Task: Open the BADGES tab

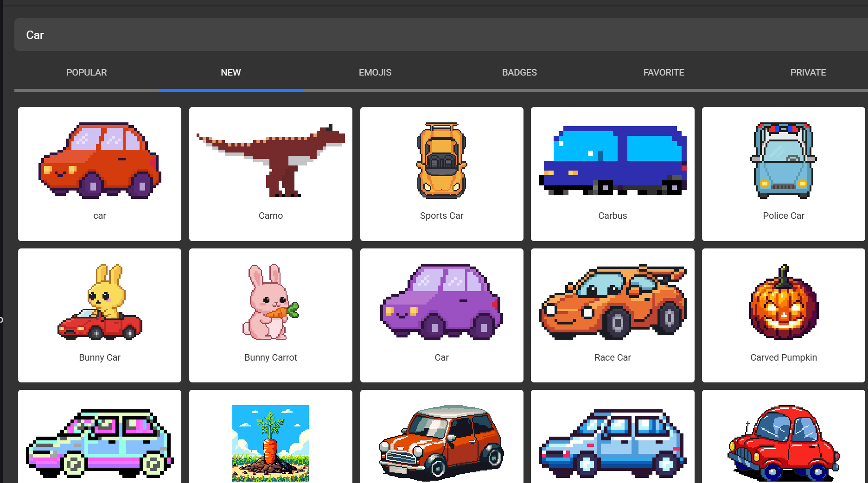Action: [x=519, y=72]
